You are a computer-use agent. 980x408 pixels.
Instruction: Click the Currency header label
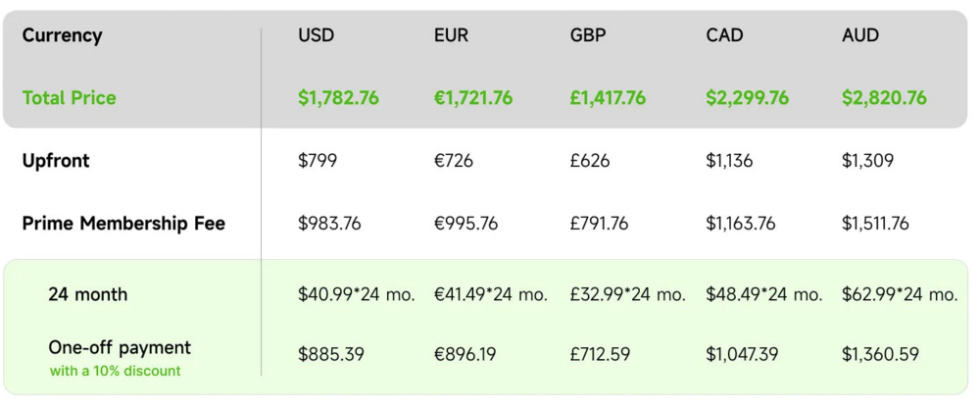coord(62,35)
